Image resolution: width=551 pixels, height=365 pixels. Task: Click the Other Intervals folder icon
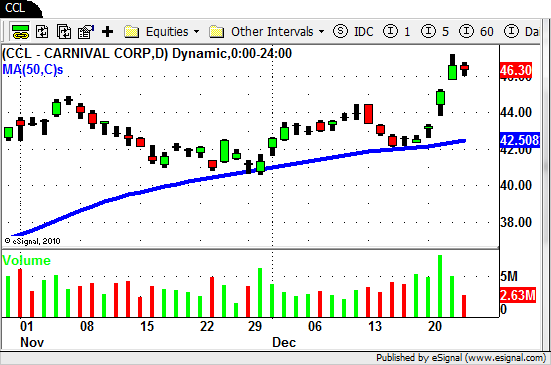point(216,32)
